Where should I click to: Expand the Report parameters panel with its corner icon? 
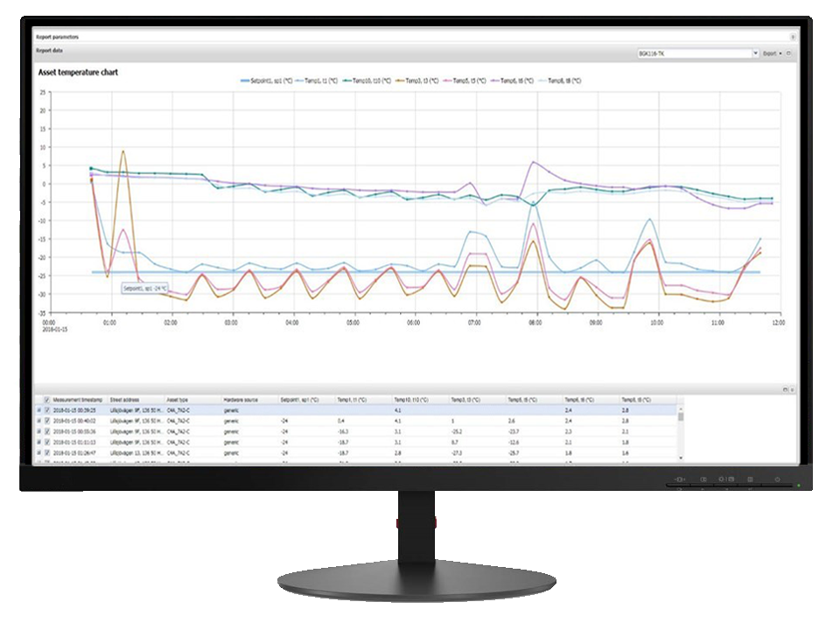[x=793, y=37]
